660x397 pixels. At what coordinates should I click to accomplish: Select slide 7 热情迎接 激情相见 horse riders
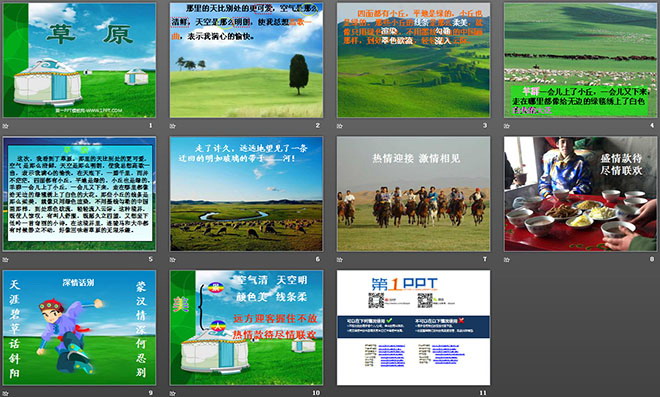413,194
